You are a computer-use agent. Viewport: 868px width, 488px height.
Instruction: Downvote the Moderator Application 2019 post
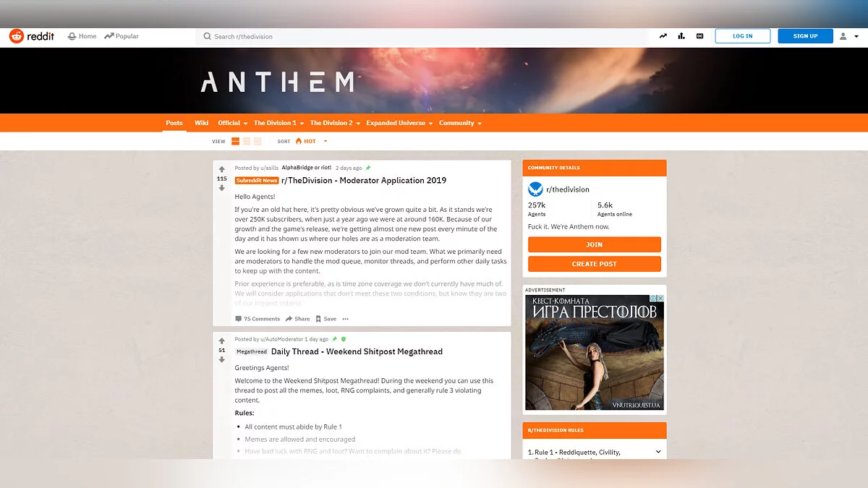coord(222,188)
